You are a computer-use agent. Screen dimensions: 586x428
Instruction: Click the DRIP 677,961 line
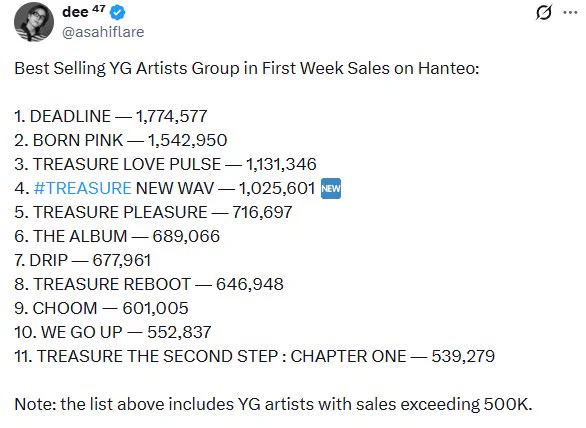[x=83, y=260]
